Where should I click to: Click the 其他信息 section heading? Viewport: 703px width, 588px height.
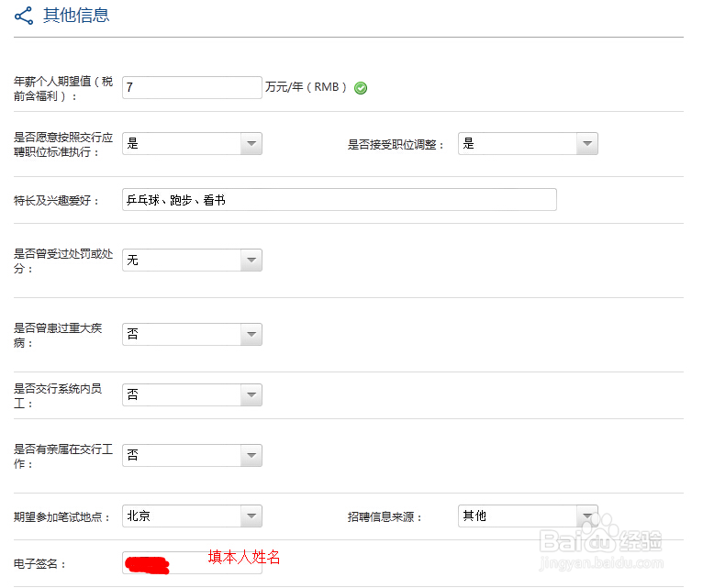76,16
